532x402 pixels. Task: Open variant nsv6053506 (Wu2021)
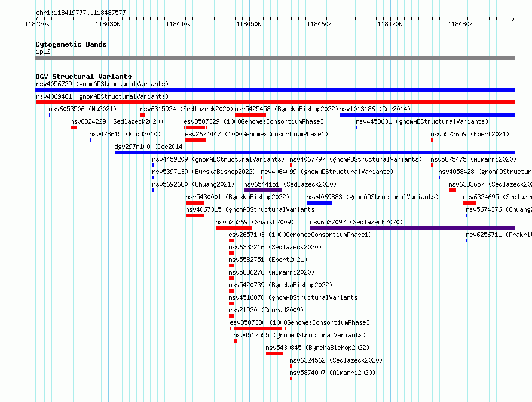82,109
